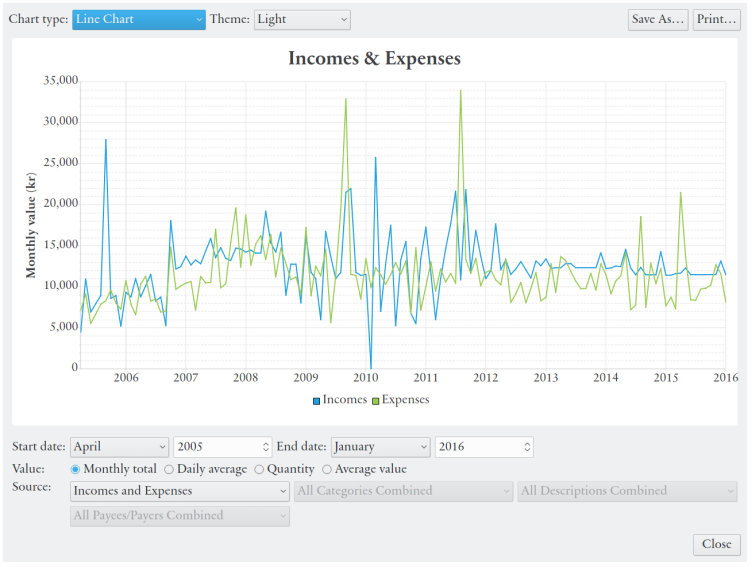Open the end month dropdown showing January

[380, 447]
